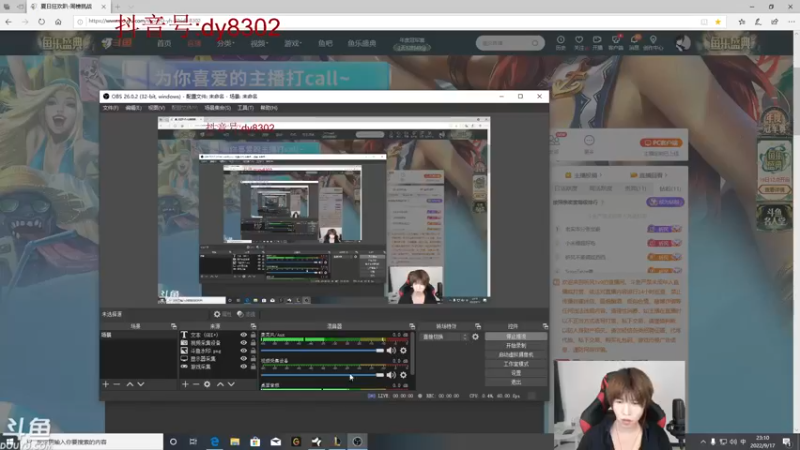Move the source up in the sources list
This screenshot has height=450, width=800.
(x=220, y=384)
